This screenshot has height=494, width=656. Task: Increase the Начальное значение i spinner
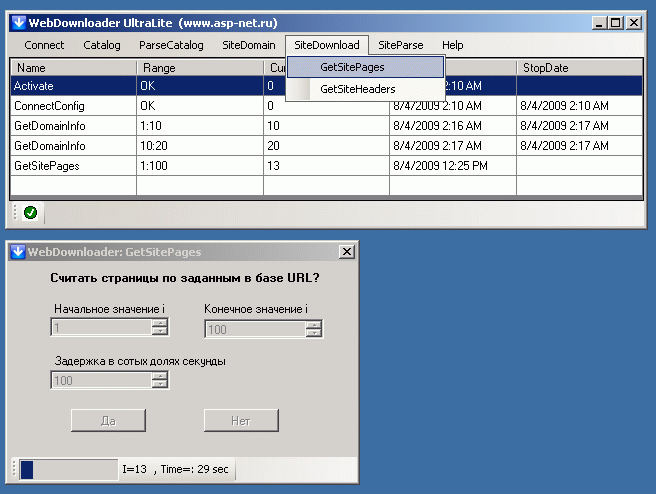click(159, 323)
